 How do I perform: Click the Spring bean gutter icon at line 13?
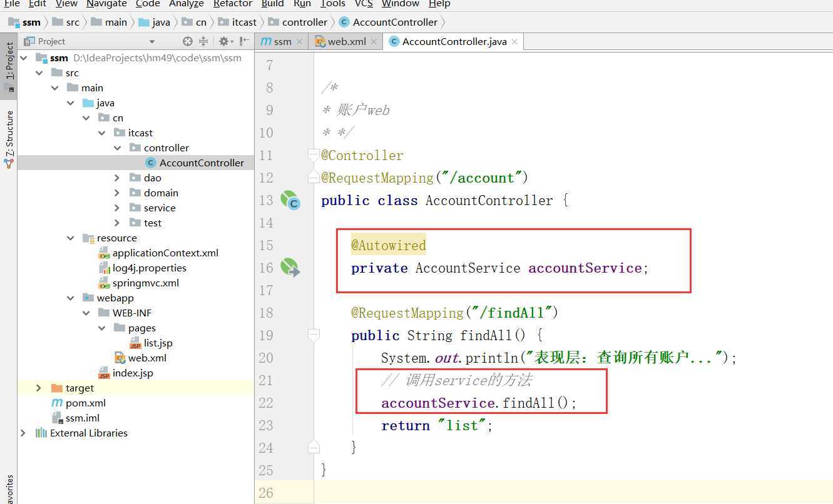[x=290, y=200]
